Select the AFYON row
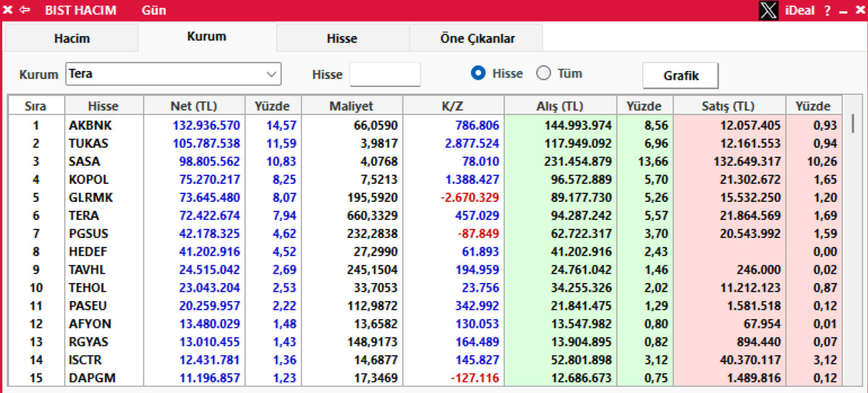 point(425,324)
